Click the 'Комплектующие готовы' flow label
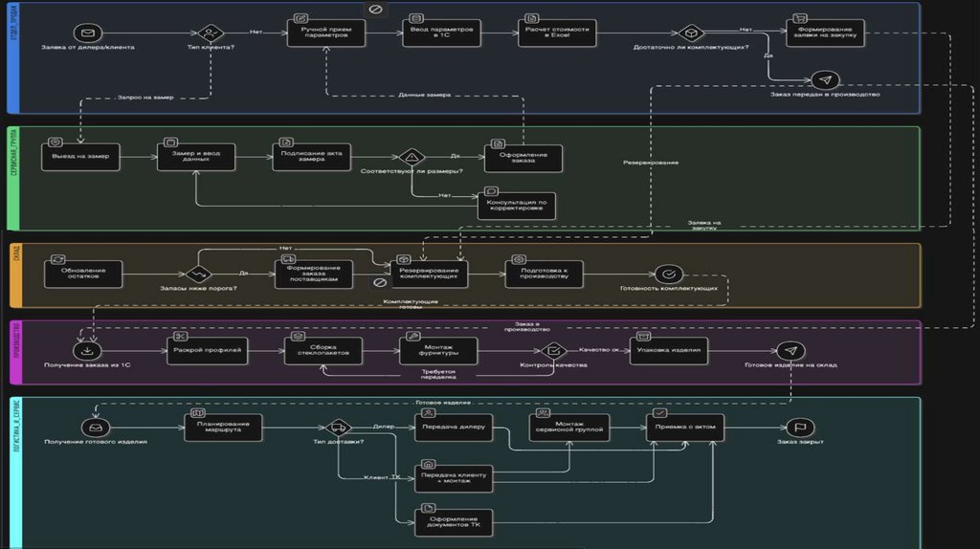980x549 pixels. (x=411, y=304)
